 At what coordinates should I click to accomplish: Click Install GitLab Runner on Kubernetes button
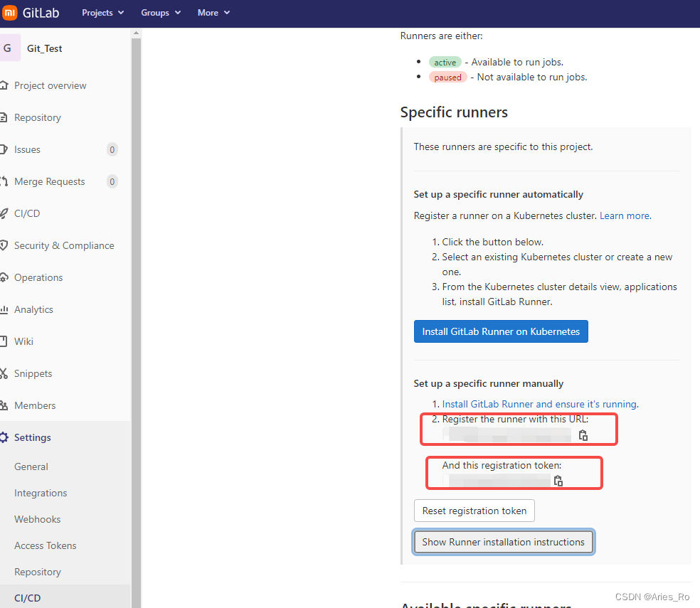[501, 331]
